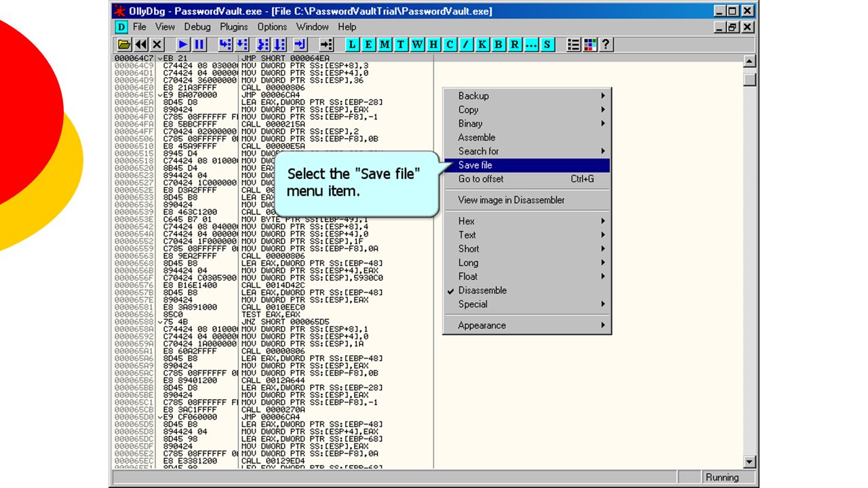Choose Go to offset menu item
This screenshot has height=488, width=868.
527,179
